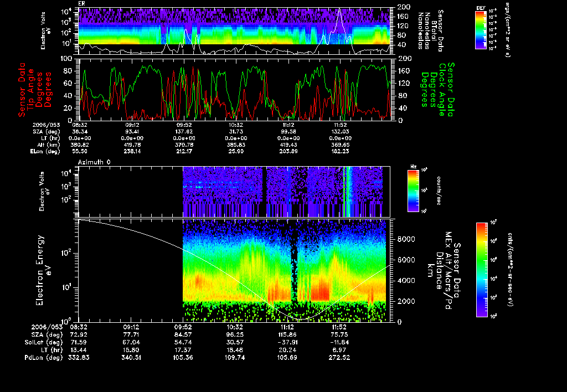Click ELon value 212.17
This screenshot has width=567, height=392.
point(184,151)
